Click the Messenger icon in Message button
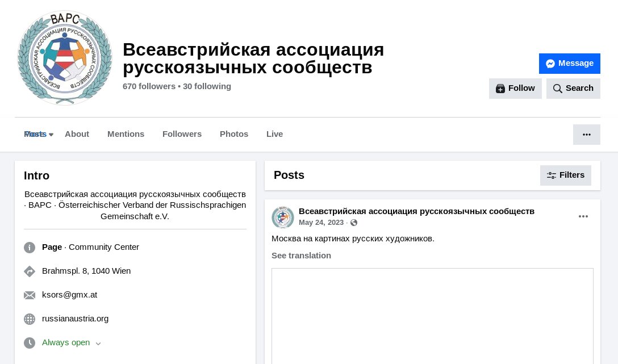Screen dimensions: 618x364 [x=550, y=64]
